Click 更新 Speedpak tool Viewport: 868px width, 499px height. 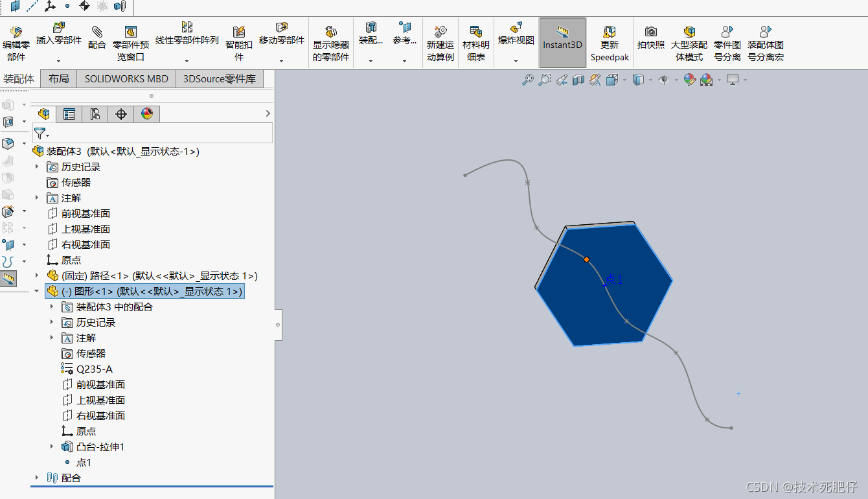click(x=610, y=43)
